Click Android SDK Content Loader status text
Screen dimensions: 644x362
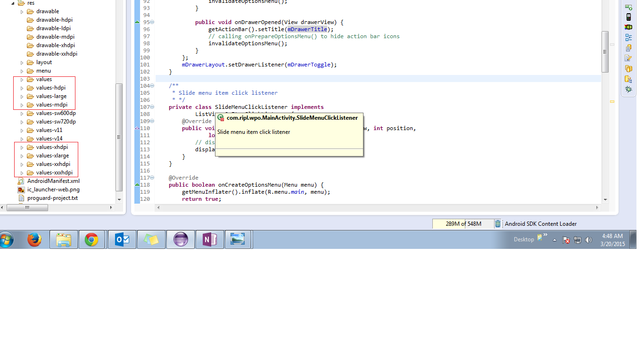541,224
